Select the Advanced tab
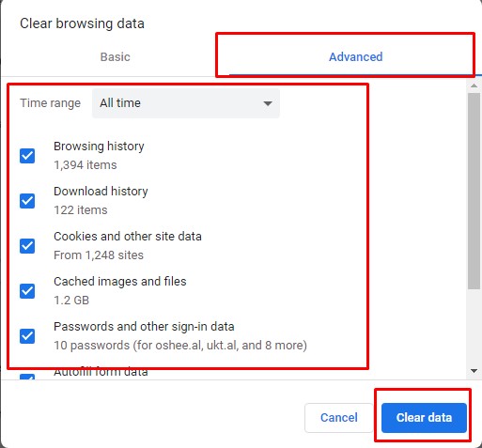The width and height of the screenshot is (482, 448). [x=355, y=57]
